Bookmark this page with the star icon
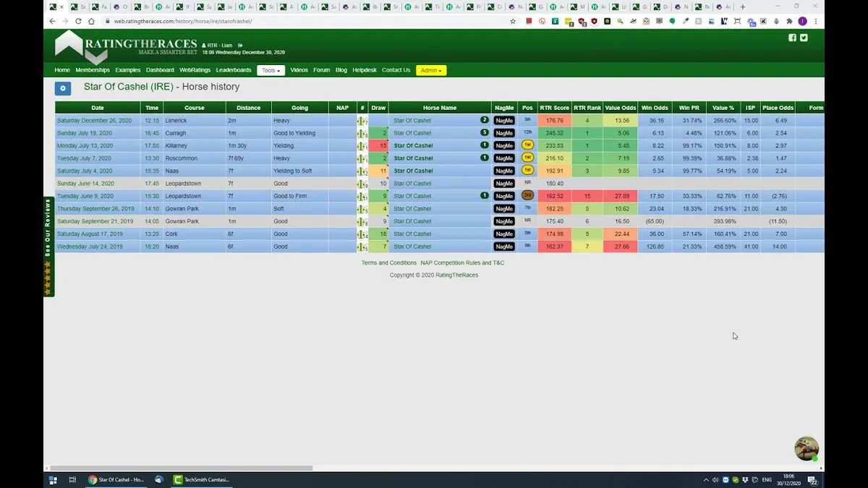 pos(513,21)
